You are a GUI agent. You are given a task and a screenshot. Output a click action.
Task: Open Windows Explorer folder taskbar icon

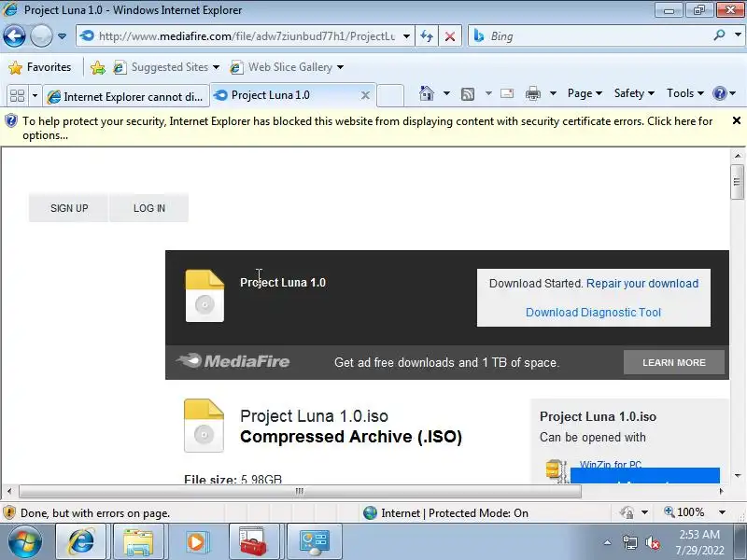point(138,542)
